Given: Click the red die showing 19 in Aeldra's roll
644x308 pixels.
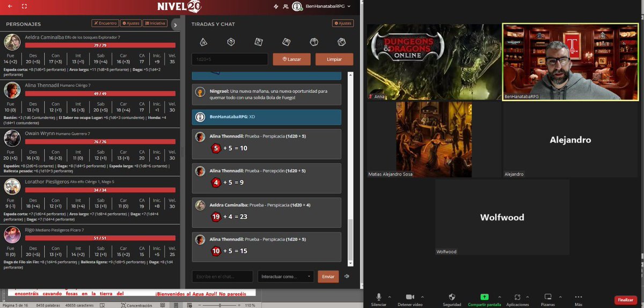Looking at the screenshot, I should coord(216,217).
